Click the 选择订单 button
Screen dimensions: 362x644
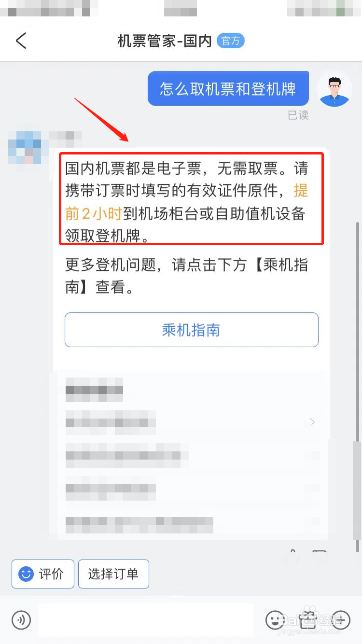[113, 574]
